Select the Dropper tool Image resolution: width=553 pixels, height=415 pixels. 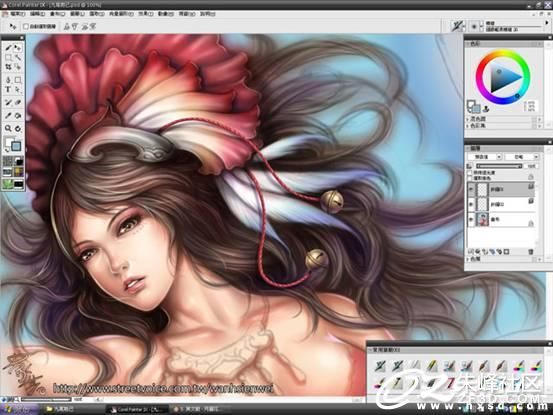(8, 116)
